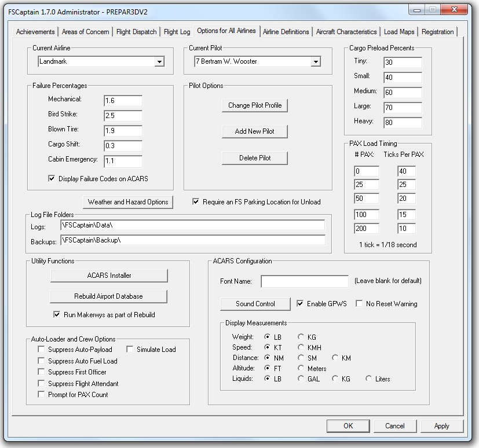Click the Bird Strike percentage field
The image size is (479, 448).
(x=123, y=116)
